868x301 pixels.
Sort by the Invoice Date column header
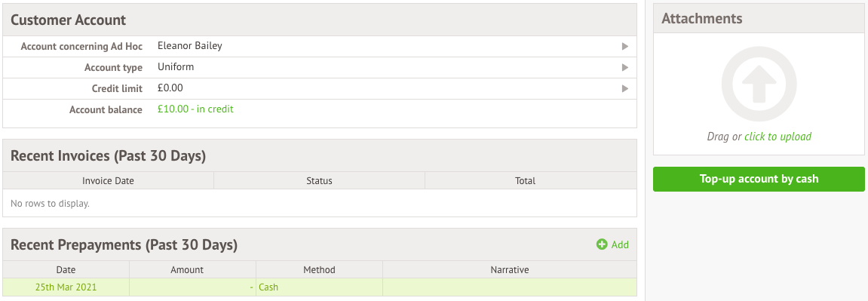coord(108,180)
